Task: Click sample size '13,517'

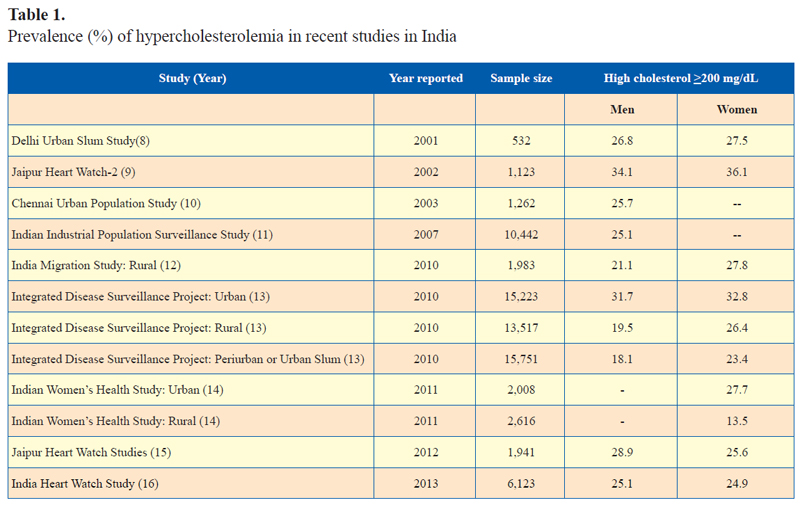Action: pos(521,327)
